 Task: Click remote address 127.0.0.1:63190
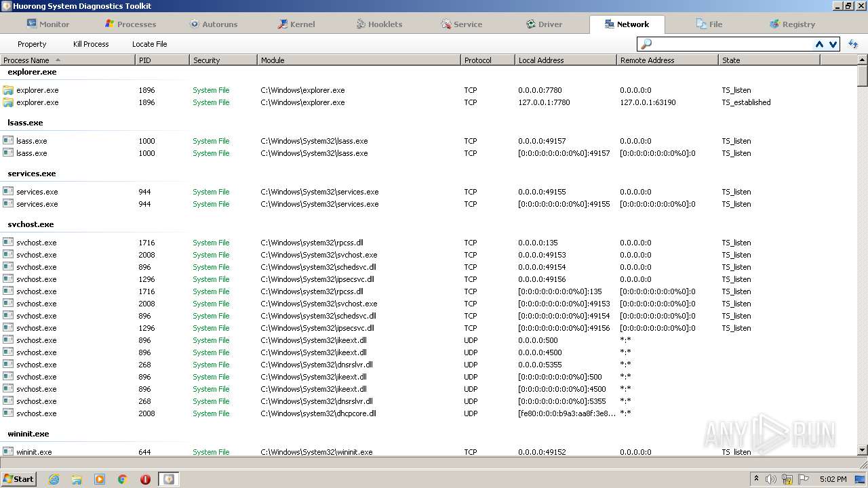click(x=648, y=102)
